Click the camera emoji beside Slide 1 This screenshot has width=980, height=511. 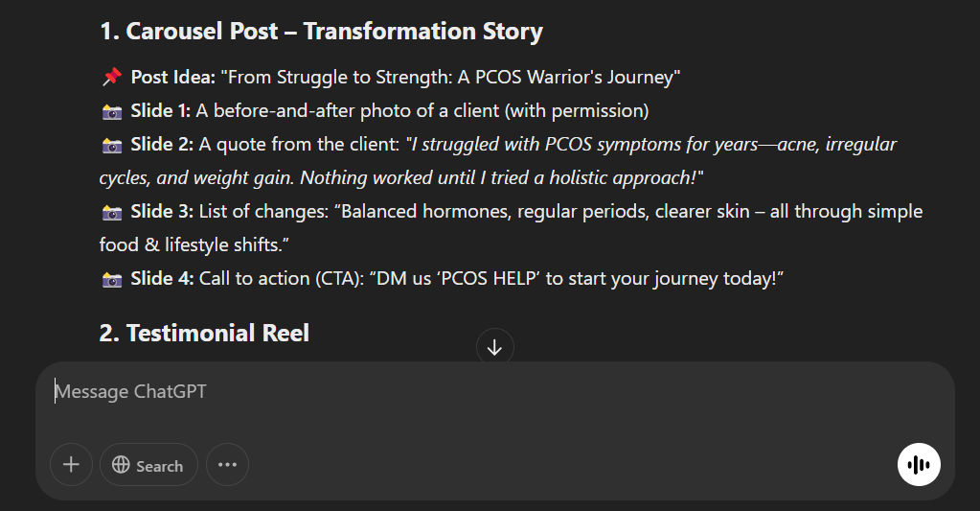click(x=112, y=111)
